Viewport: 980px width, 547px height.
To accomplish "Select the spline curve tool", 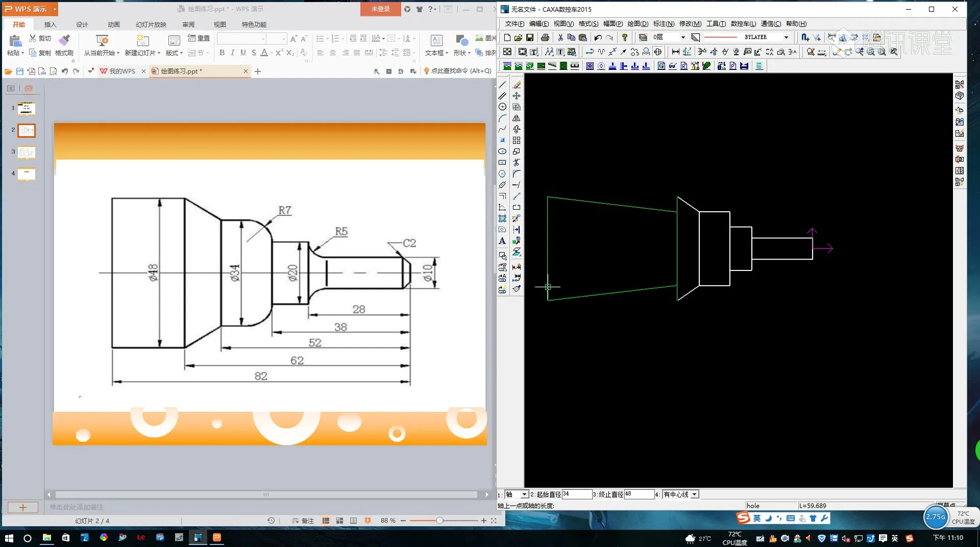I will click(x=502, y=129).
